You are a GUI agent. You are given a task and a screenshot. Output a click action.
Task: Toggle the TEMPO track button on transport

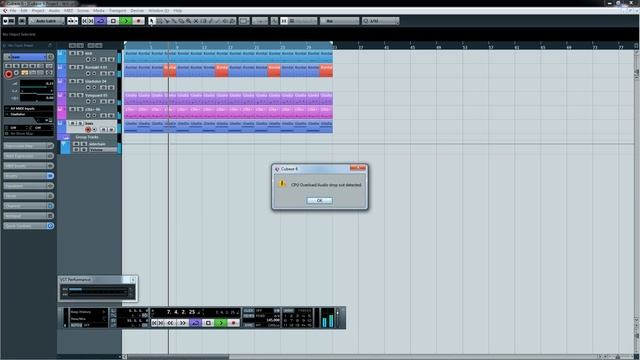point(249,316)
